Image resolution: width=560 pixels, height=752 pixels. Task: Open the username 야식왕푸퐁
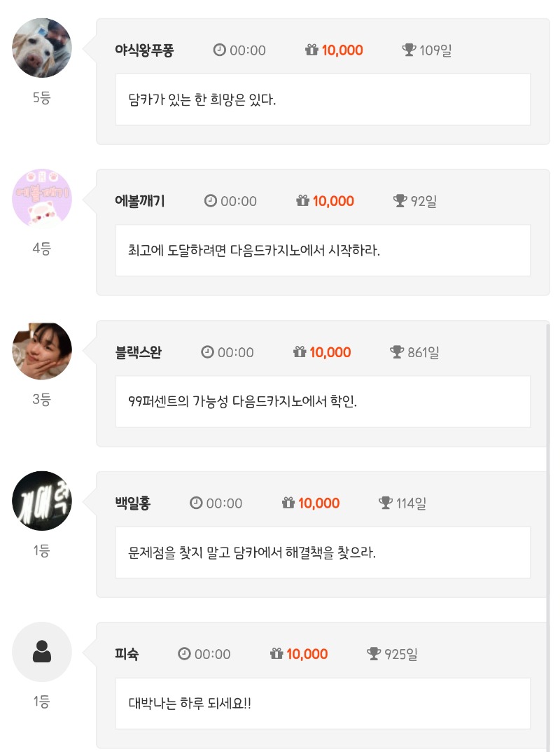point(144,50)
